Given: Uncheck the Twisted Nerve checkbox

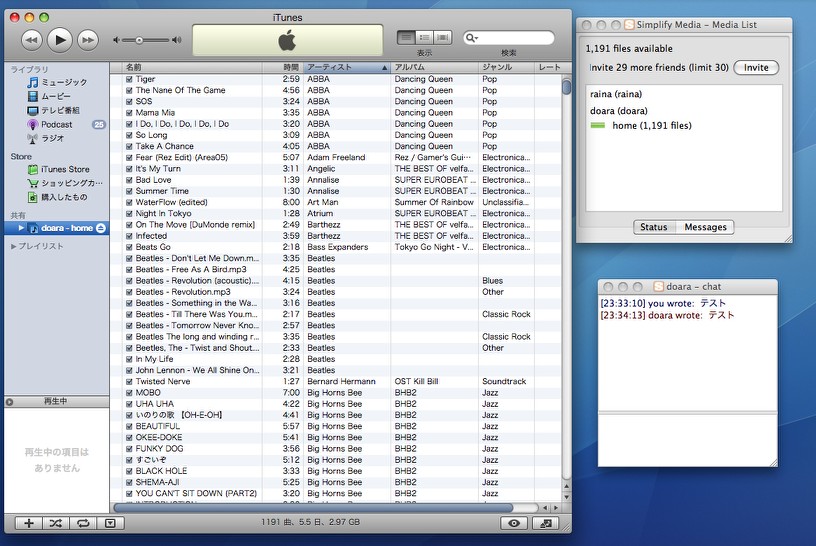Looking at the screenshot, I should tap(129, 382).
